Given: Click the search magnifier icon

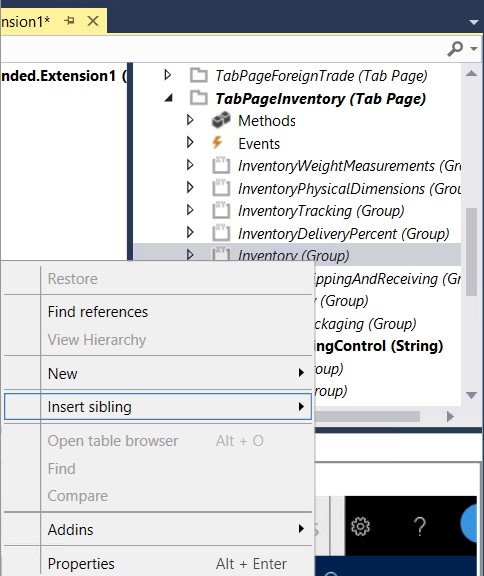Looking at the screenshot, I should tap(455, 48).
